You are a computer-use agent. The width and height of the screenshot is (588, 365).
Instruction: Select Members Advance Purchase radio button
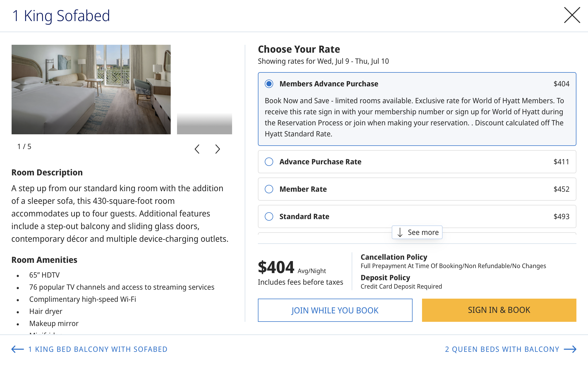point(269,84)
